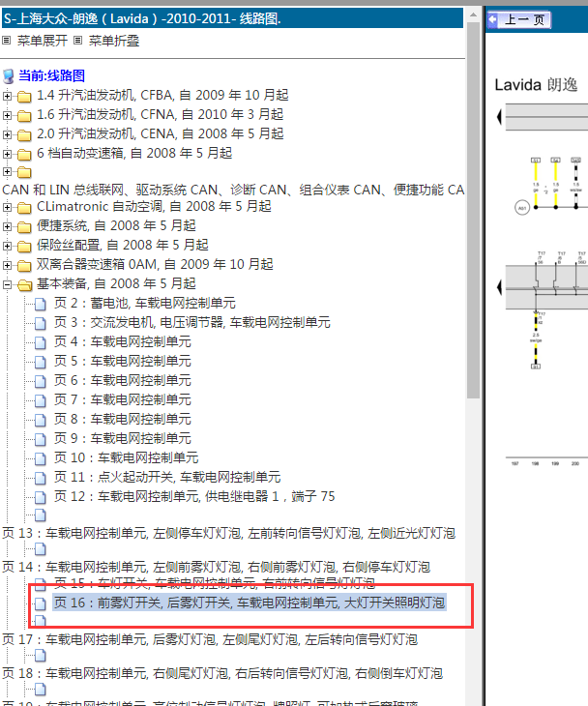Open 1.6 升汽油发动机, CFNA, 自 2010 年 3 月起

coord(160,114)
